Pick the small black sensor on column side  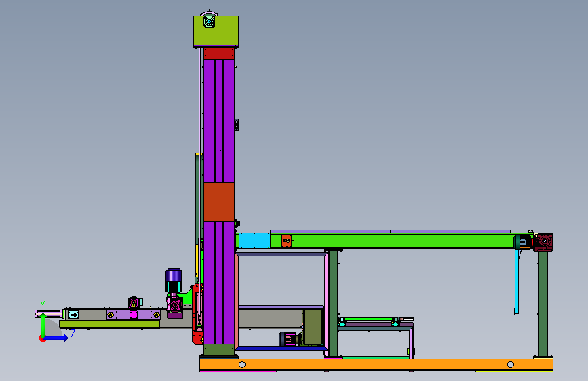click(x=237, y=125)
